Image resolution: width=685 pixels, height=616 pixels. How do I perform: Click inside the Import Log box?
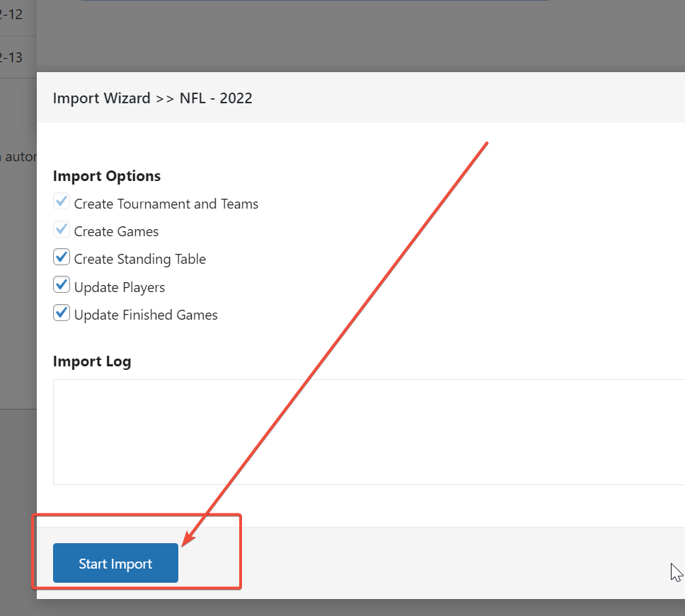[369, 432]
